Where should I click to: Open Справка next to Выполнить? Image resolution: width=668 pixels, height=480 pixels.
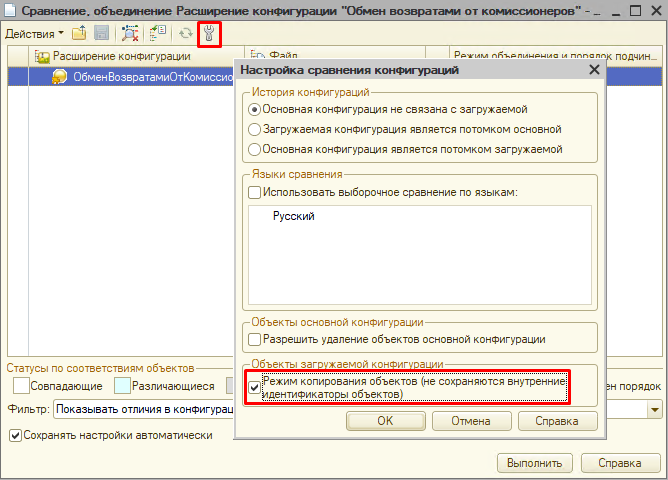[620, 463]
